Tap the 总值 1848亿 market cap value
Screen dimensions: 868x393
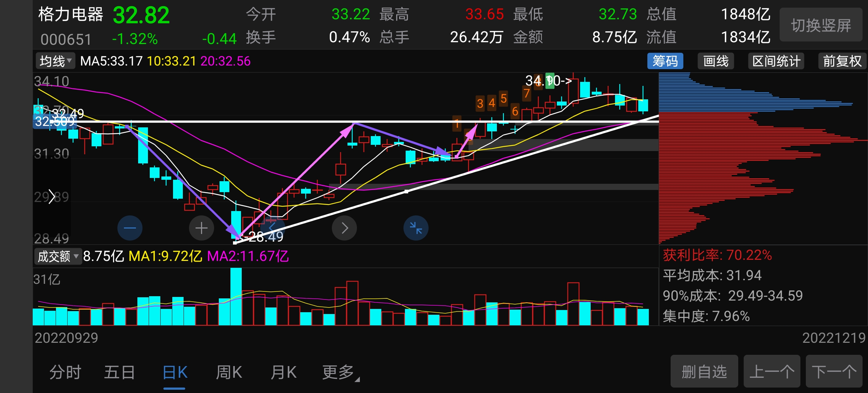[x=746, y=14]
